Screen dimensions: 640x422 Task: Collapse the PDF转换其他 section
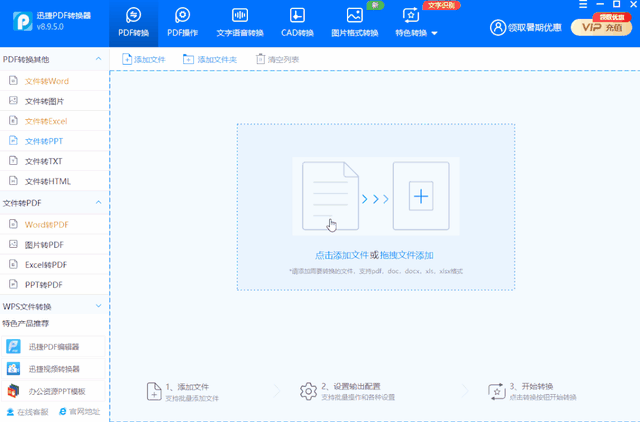coord(98,59)
